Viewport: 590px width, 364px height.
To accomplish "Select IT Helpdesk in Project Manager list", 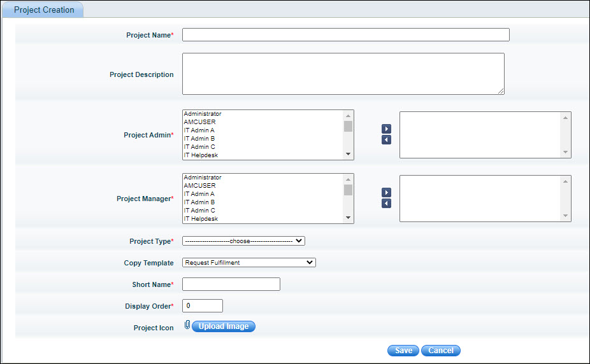I will click(201, 219).
